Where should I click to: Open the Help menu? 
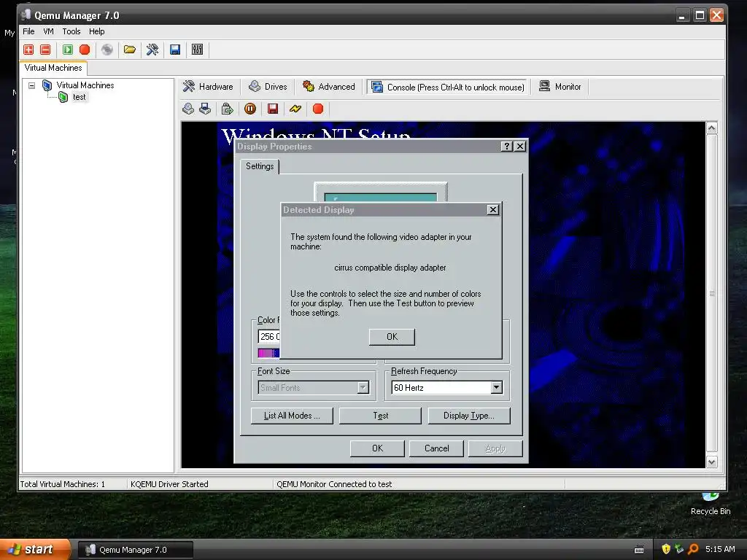(97, 31)
